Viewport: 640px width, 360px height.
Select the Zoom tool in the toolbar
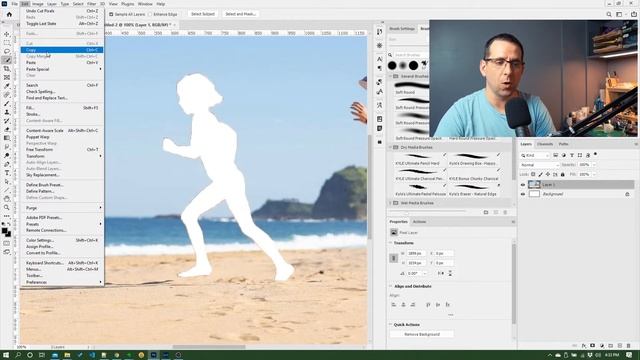click(x=7, y=207)
